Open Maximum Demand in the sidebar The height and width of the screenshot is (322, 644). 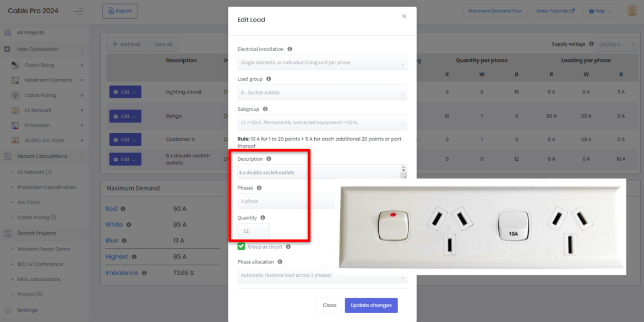(48, 80)
